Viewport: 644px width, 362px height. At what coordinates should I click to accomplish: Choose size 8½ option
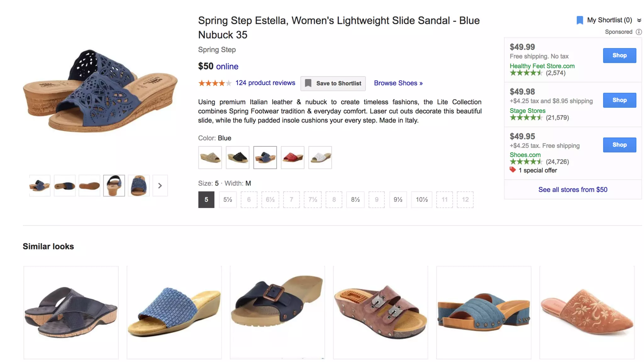(x=355, y=200)
